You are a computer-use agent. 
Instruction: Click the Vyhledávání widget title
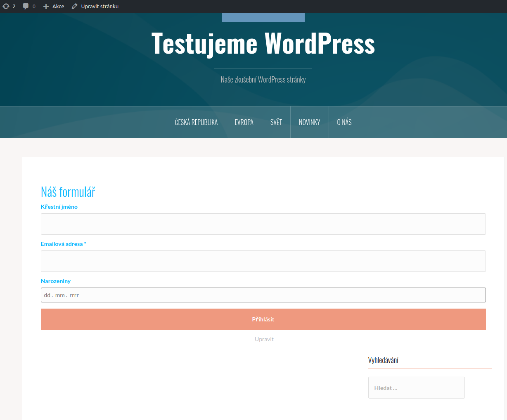click(383, 360)
